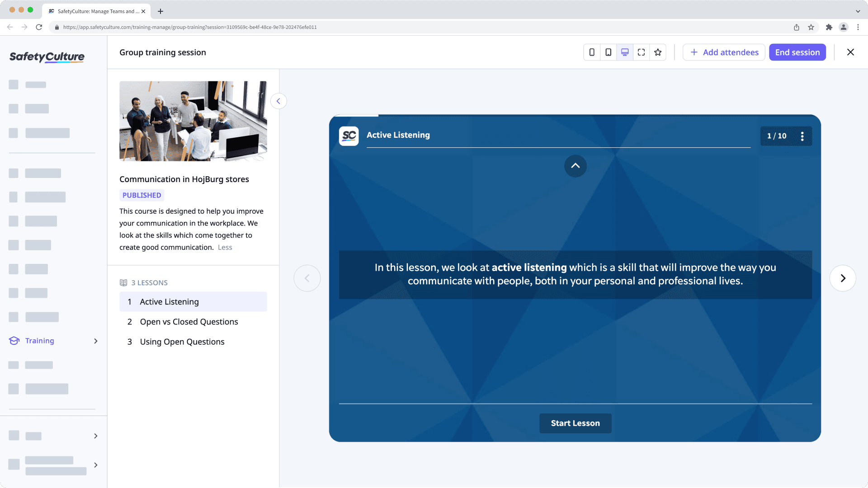Collapse the course details panel
Viewport: 868px width, 488px height.
click(278, 101)
